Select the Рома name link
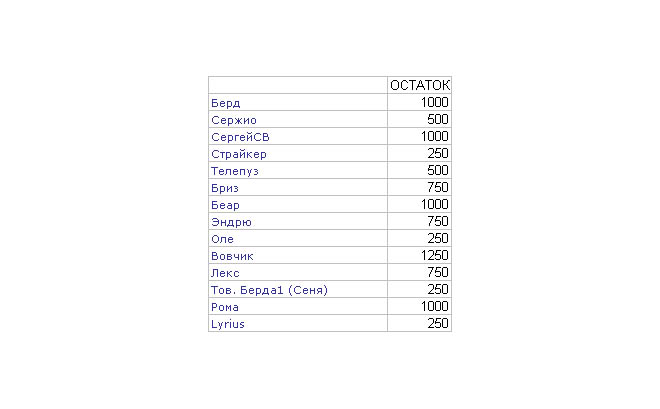This screenshot has height=409, width=660. (225, 307)
